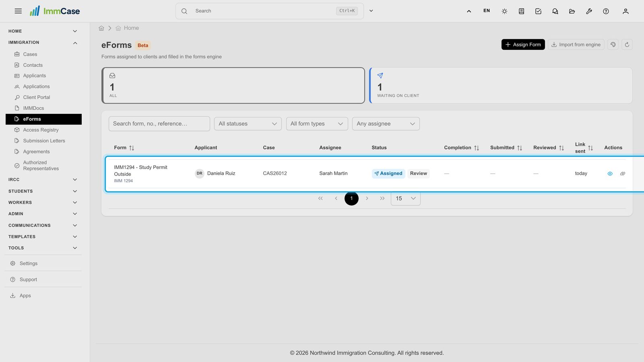Open the folder icon in top bar
The height and width of the screenshot is (362, 644).
coord(572,11)
